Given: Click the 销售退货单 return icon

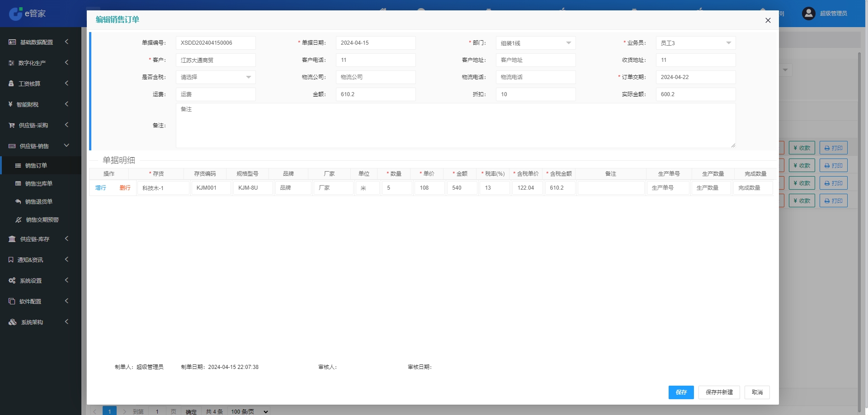Looking at the screenshot, I should coord(18,202).
